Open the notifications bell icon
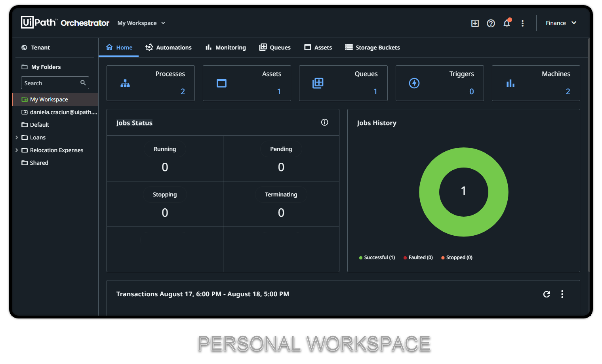Viewport: 602px width, 364px height. (x=507, y=23)
